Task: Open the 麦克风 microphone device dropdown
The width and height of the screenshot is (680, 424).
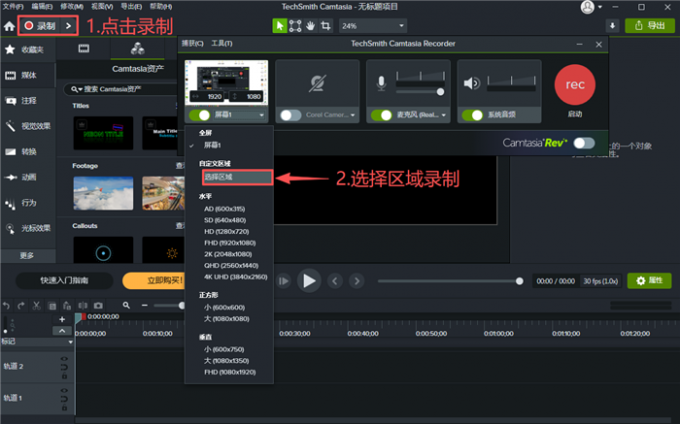Action: pyautogui.click(x=444, y=115)
